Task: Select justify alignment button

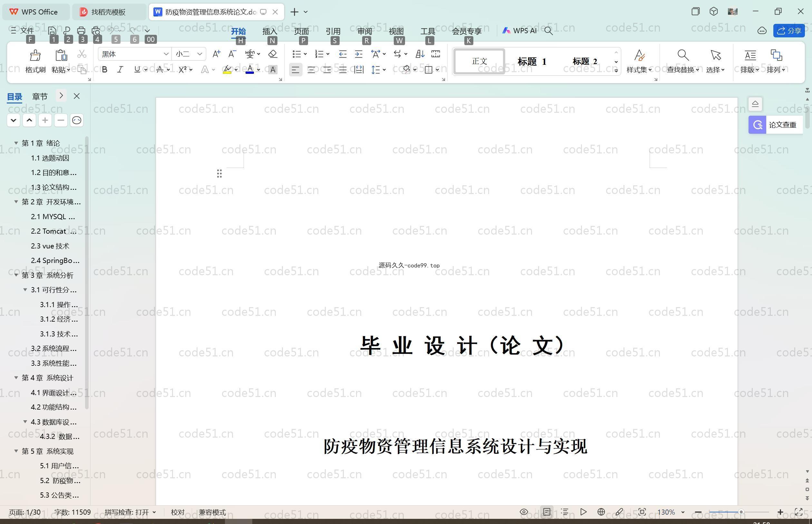Action: tap(343, 70)
